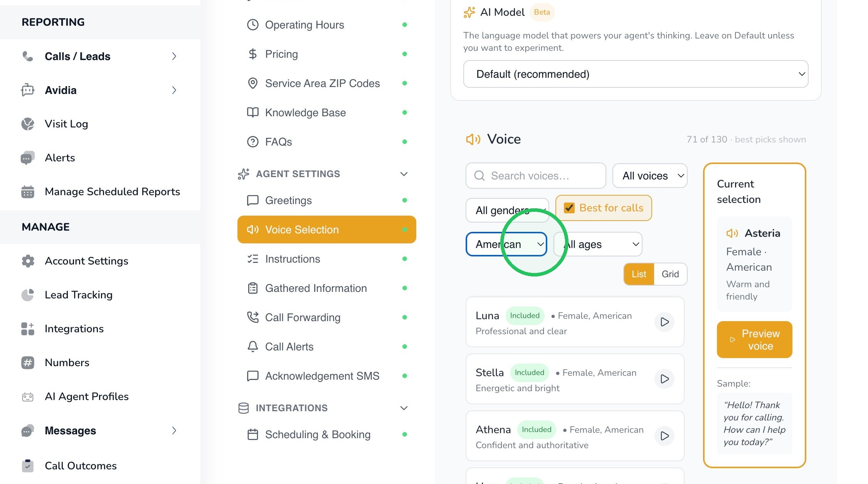Switch to Grid view

click(670, 274)
